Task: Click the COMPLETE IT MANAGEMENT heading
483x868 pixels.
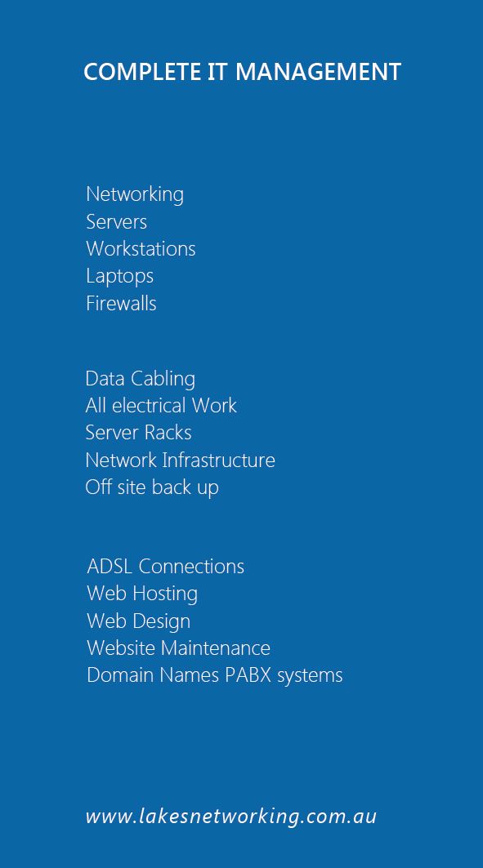Action: (x=242, y=73)
